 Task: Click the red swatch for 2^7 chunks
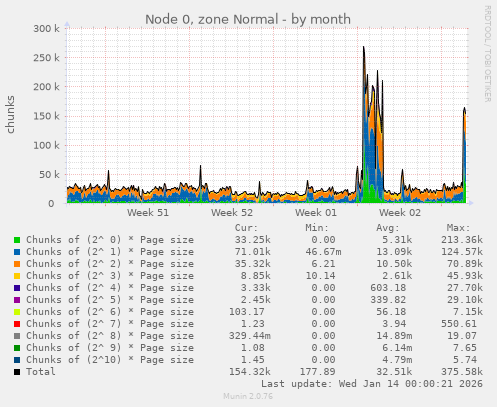(17, 324)
